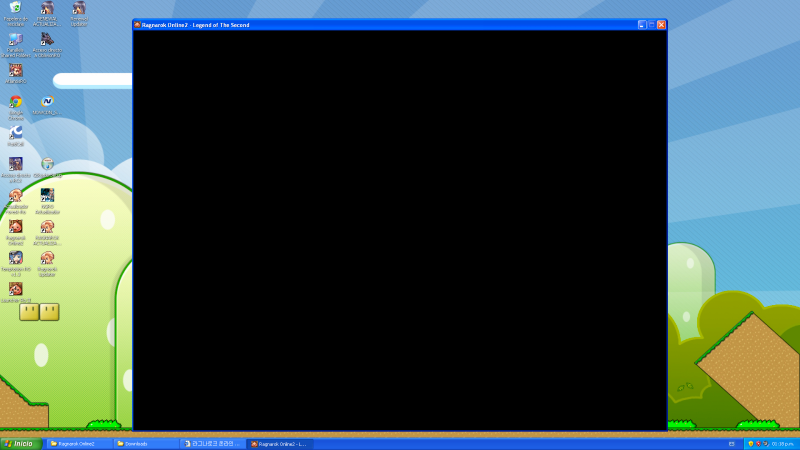The height and width of the screenshot is (450, 800).
Task: Open the Renewal Updater desktop shortcut
Action: (x=79, y=14)
